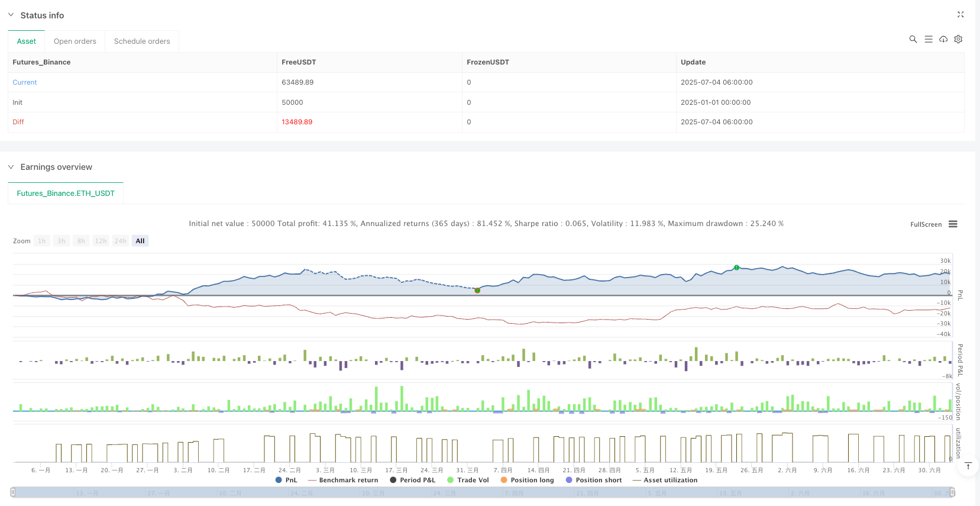Click the FullScreen button
Screen dimensions: 980x506
(x=926, y=224)
